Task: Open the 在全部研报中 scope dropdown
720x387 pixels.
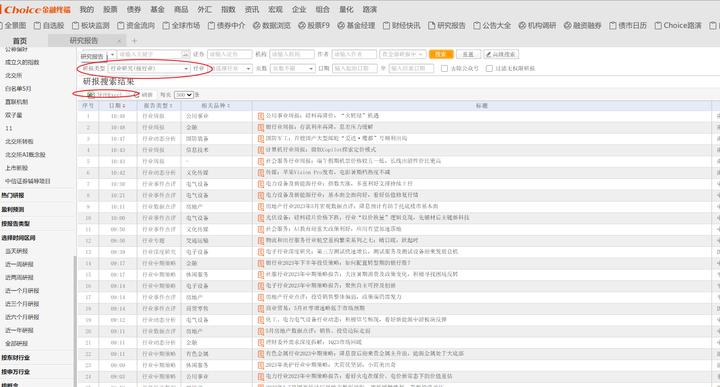Action: pyautogui.click(x=403, y=54)
